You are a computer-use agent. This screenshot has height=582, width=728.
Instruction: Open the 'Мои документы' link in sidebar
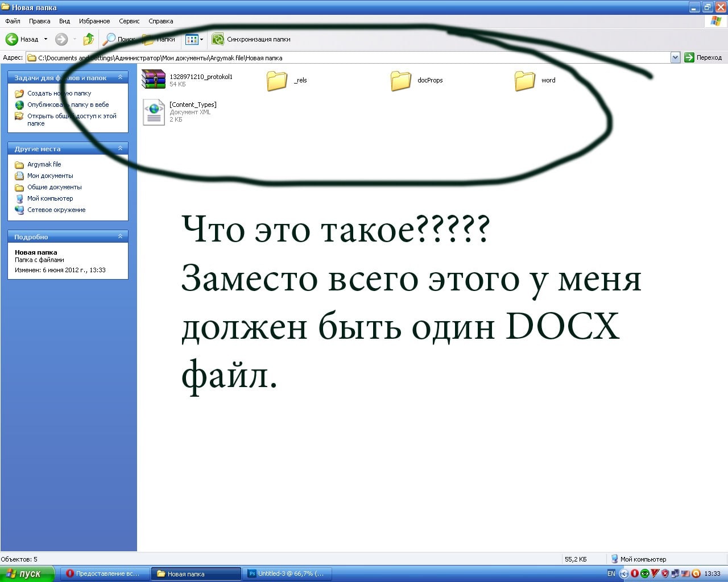coord(50,176)
